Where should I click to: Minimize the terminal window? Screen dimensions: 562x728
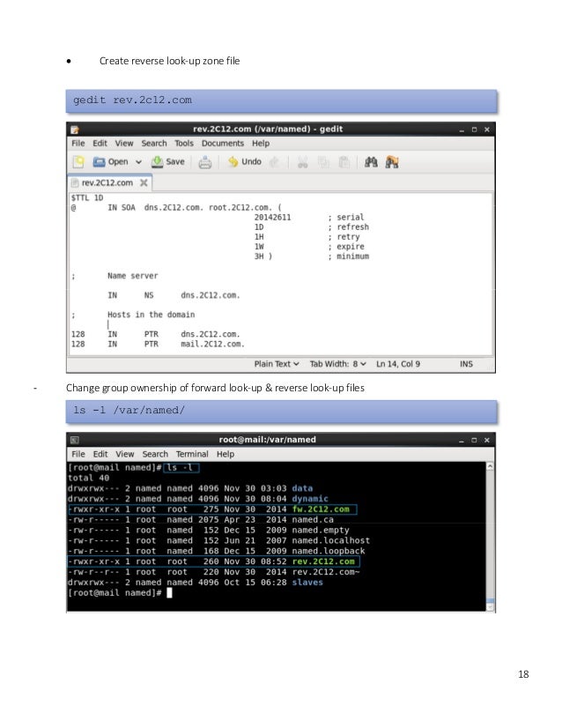coord(462,440)
